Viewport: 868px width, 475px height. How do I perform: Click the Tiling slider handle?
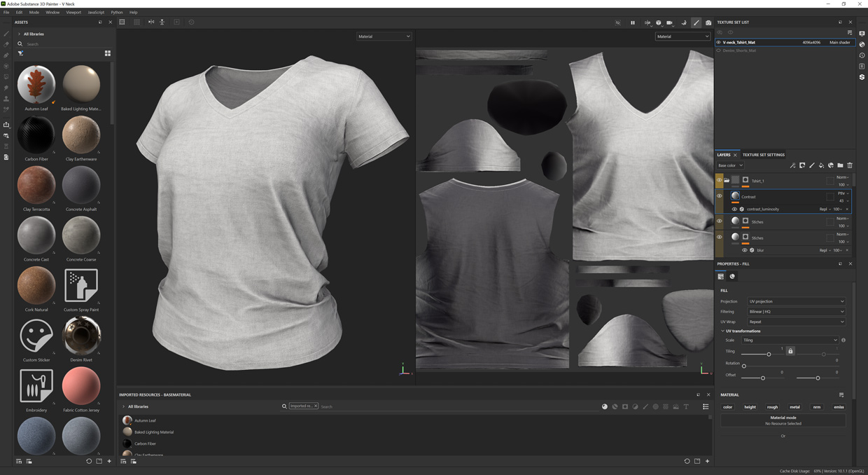click(769, 354)
